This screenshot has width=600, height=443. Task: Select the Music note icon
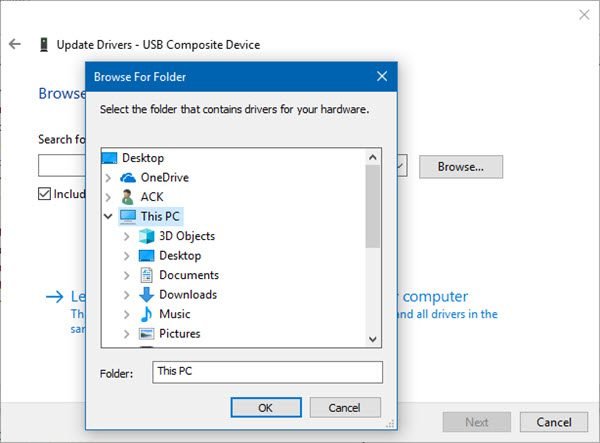(x=146, y=314)
